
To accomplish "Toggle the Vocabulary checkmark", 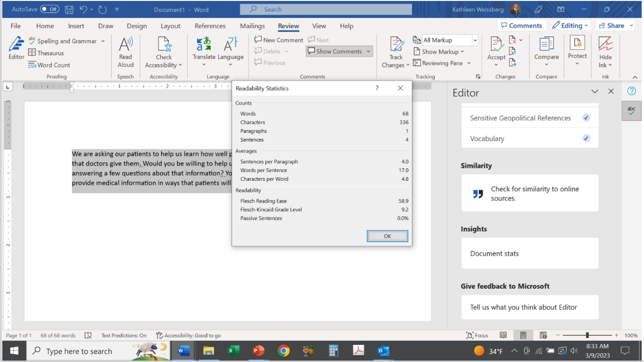I will 586,138.
